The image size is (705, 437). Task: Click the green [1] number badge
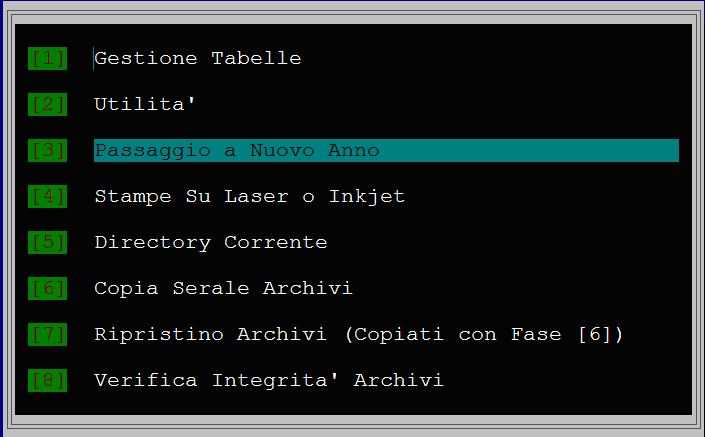tap(47, 58)
